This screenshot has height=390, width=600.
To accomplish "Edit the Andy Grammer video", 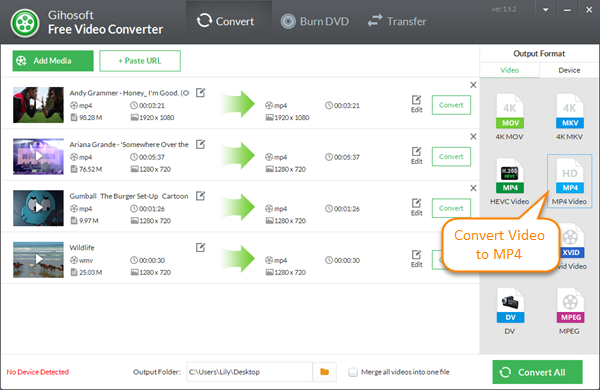I will [x=416, y=104].
